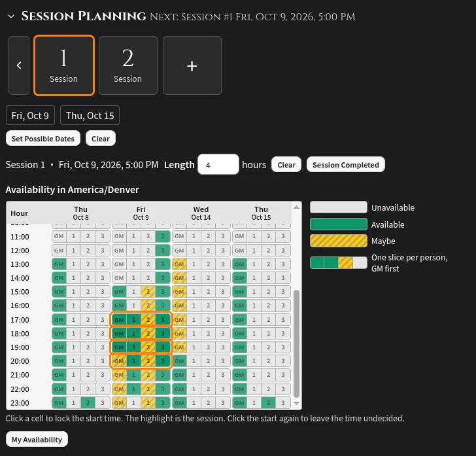Lock start at Thu Oct 8 13:00
476x456 pixels.
click(81, 264)
